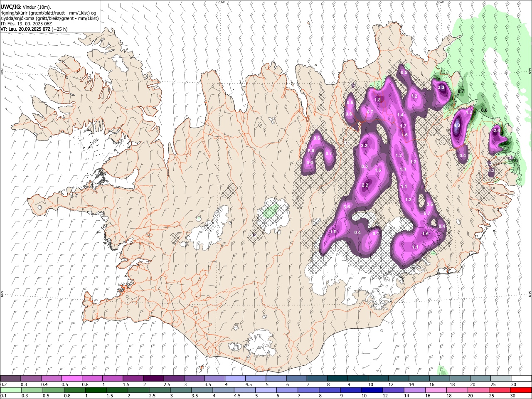The width and height of the screenshot is (532, 399).
Task: Click the '4.3' precipitation value on the map
Action: tap(457, 125)
